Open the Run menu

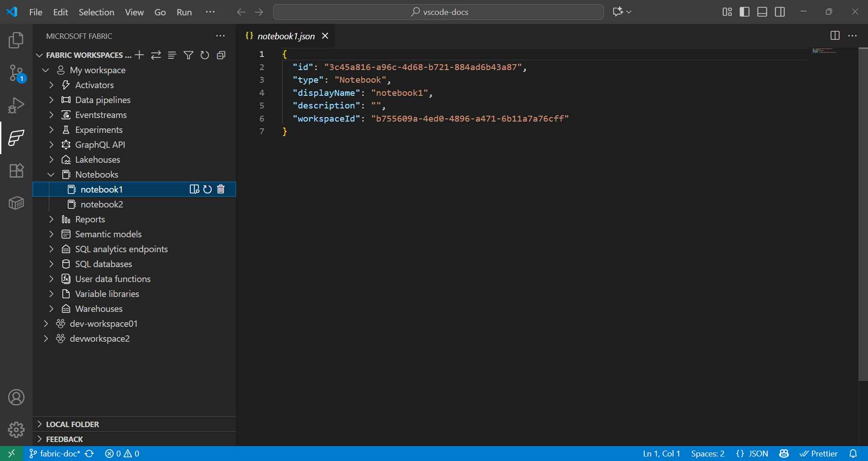pos(184,12)
